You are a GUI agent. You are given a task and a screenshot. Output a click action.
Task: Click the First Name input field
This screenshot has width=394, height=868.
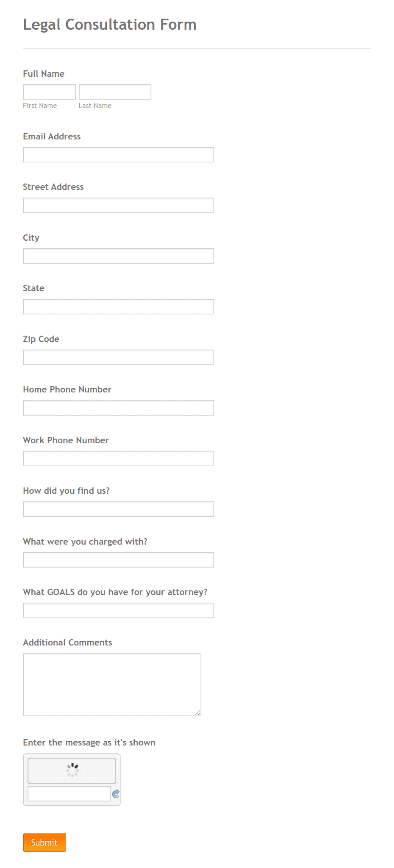point(49,92)
